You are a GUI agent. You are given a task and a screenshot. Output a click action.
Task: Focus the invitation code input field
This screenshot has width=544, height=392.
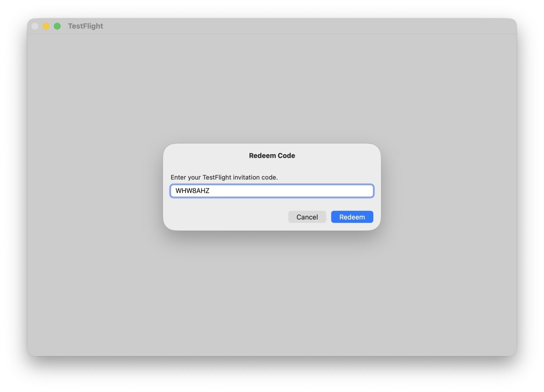(x=272, y=191)
